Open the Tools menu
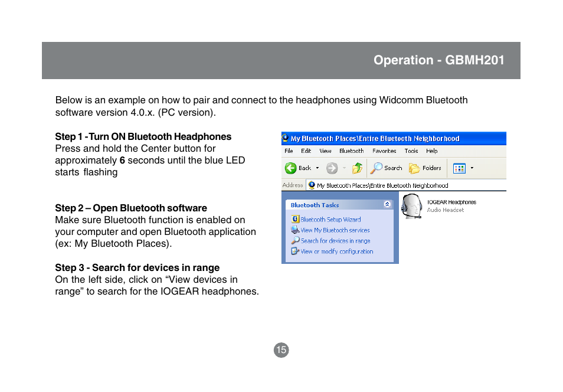563x392 pixels. tap(411, 151)
